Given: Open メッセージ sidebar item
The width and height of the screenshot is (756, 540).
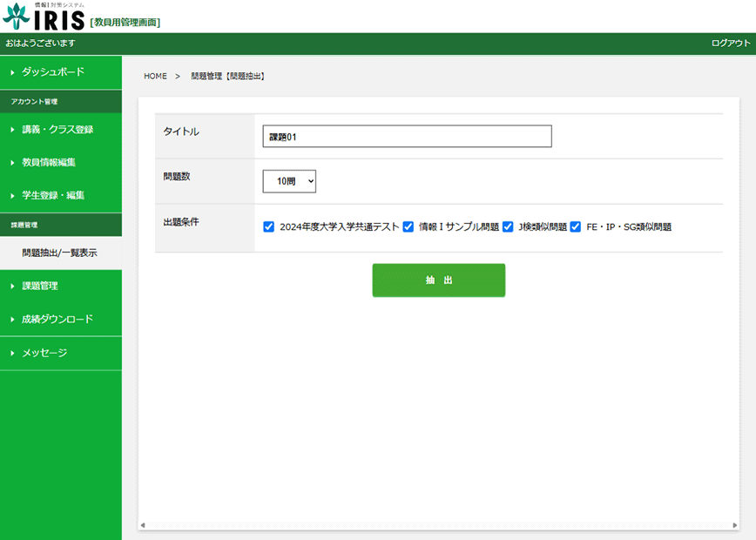Looking at the screenshot, I should 61,353.
